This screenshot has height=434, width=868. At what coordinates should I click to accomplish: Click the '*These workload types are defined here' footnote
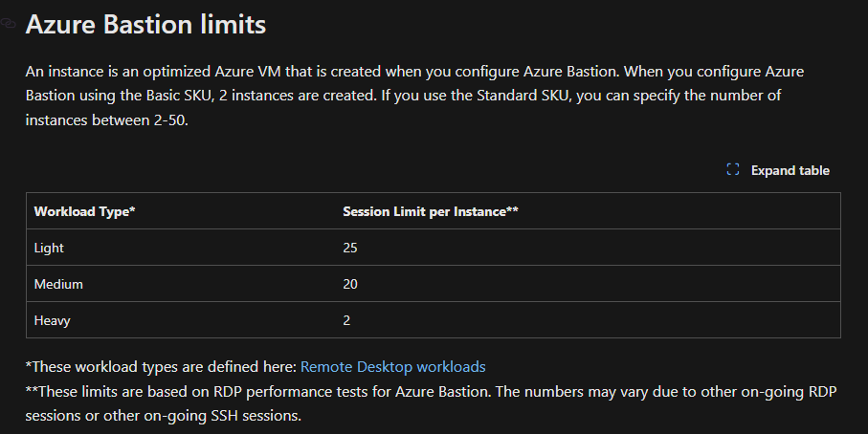click(x=161, y=366)
